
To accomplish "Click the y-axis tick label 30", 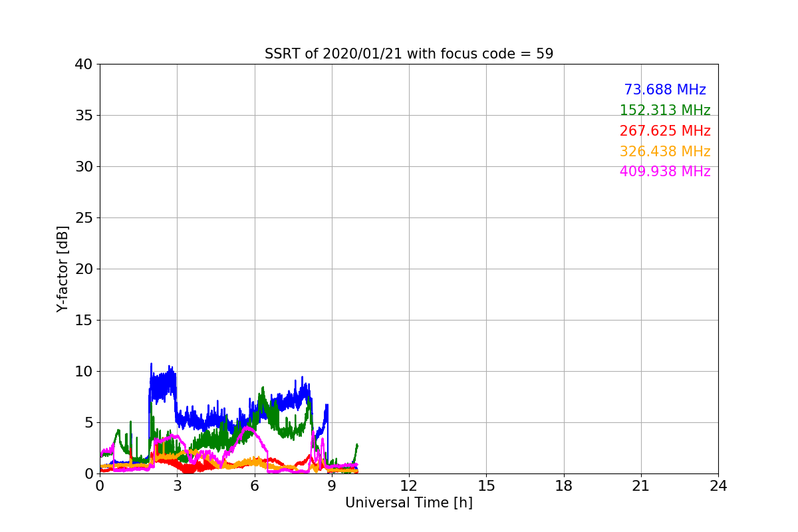I will [x=84, y=167].
